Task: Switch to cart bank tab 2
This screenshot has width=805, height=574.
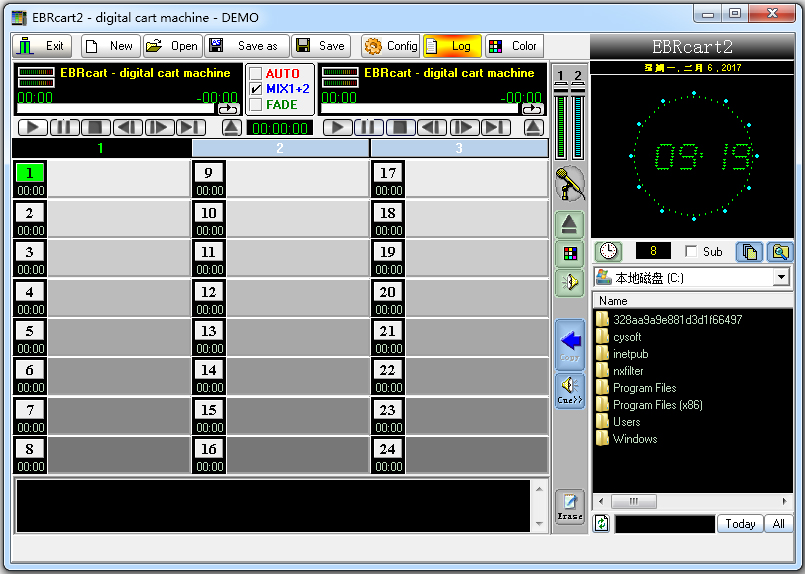Action: tap(280, 148)
